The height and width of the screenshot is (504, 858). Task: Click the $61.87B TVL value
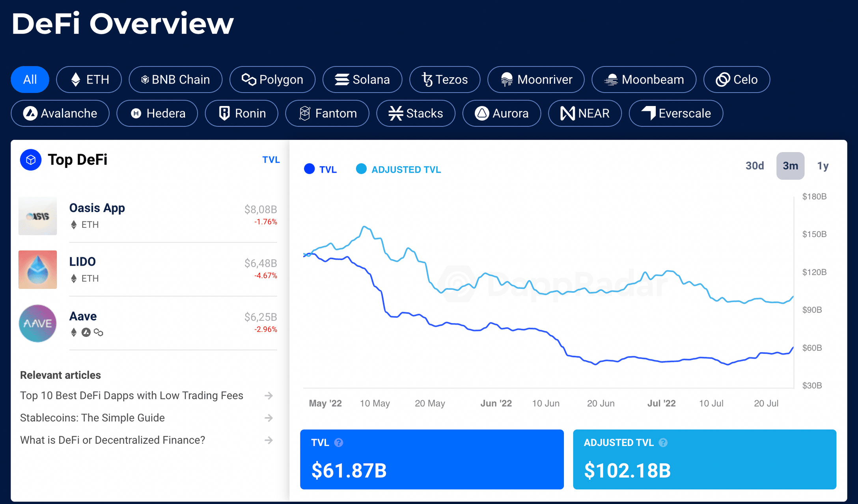click(x=349, y=471)
